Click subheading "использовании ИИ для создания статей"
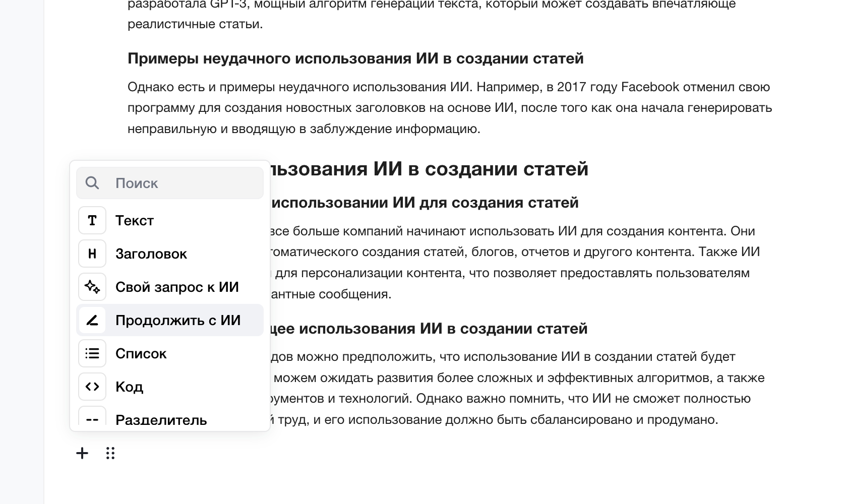 425,203
